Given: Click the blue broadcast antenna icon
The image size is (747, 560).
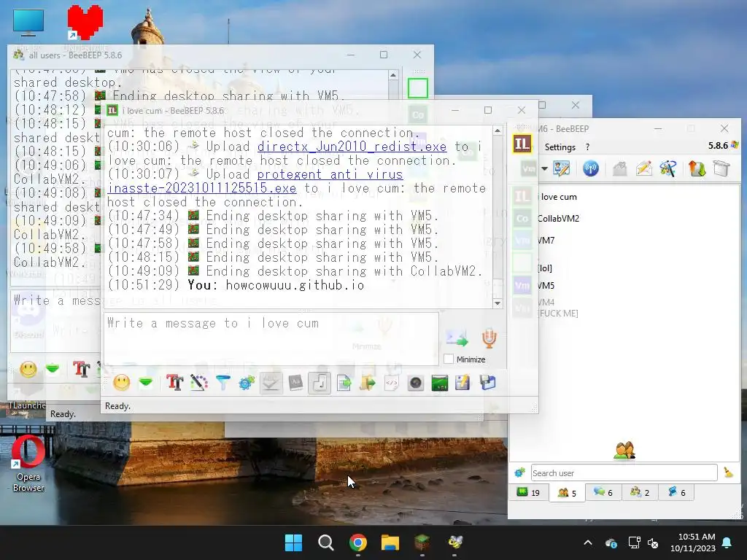Looking at the screenshot, I should coord(591,168).
